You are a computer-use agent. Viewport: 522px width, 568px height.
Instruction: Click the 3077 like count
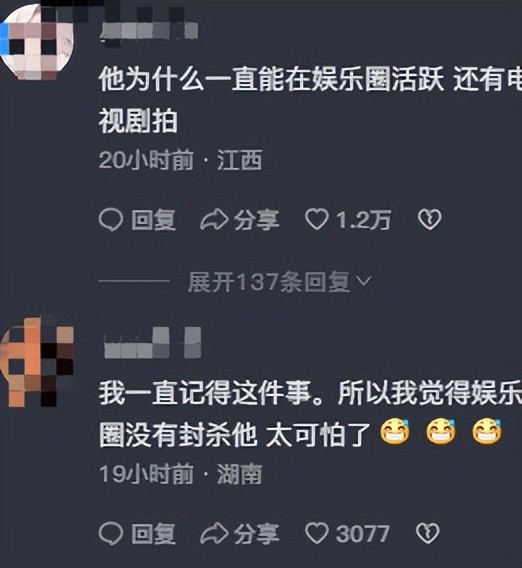point(363,534)
